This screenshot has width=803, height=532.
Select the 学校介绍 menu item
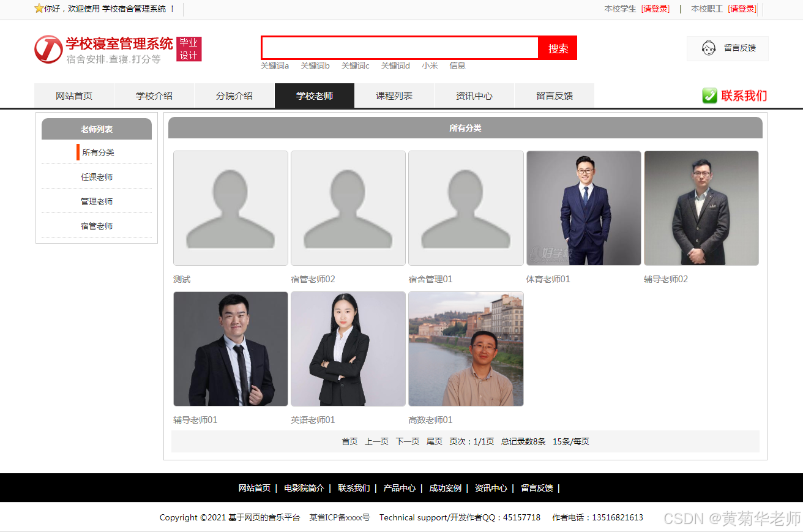154,96
